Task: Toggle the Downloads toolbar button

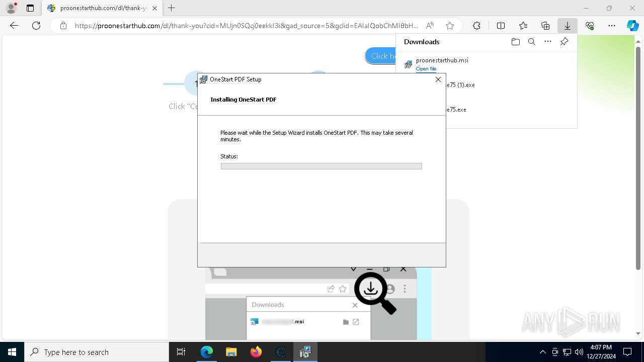Action: pyautogui.click(x=567, y=26)
